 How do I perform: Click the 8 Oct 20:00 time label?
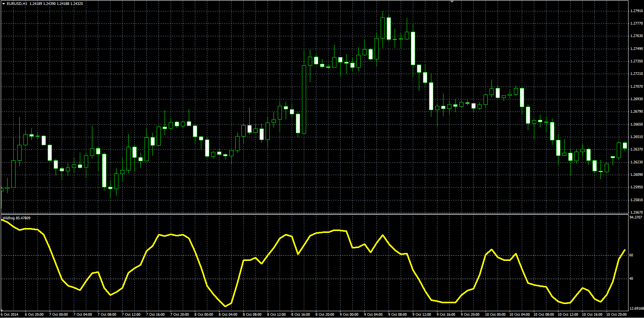[325, 315]
